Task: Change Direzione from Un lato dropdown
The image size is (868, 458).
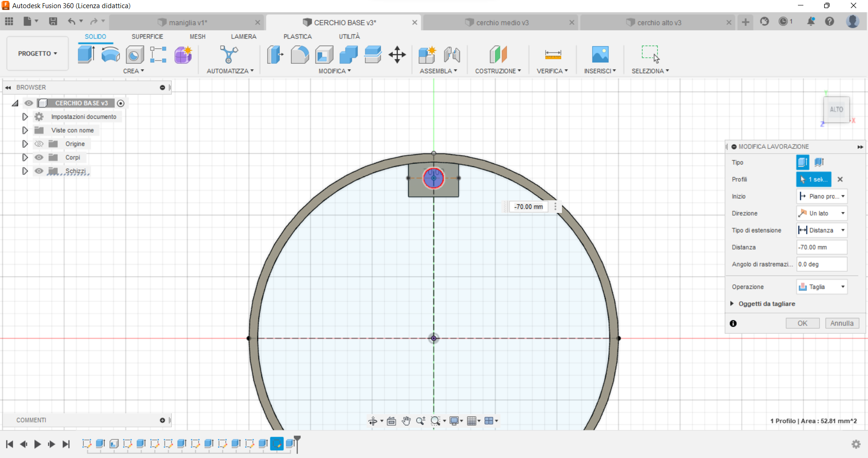Action: pyautogui.click(x=821, y=213)
